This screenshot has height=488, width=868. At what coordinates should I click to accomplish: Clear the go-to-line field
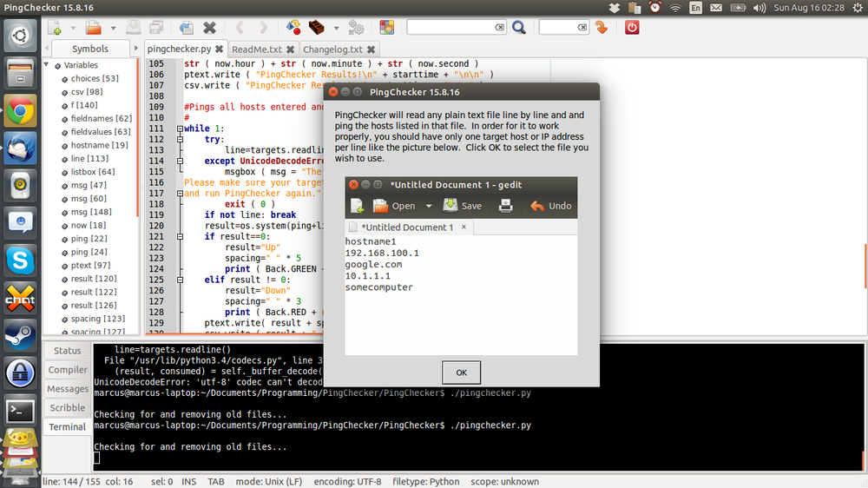pos(582,27)
